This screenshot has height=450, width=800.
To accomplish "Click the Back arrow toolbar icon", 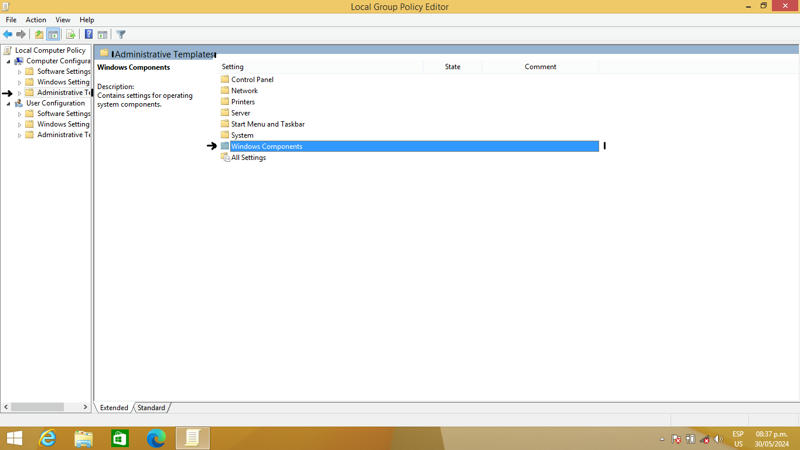I will pyautogui.click(x=8, y=34).
